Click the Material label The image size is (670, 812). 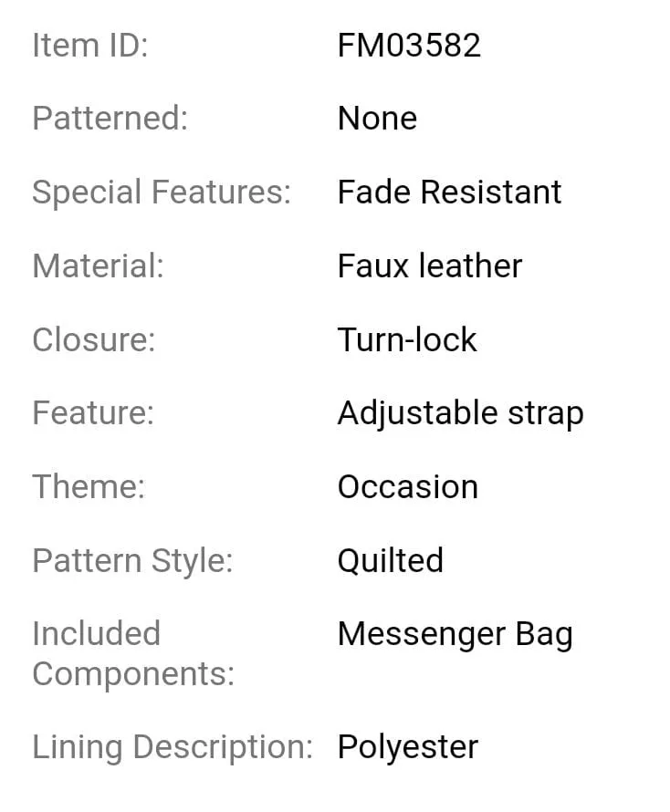click(x=98, y=266)
